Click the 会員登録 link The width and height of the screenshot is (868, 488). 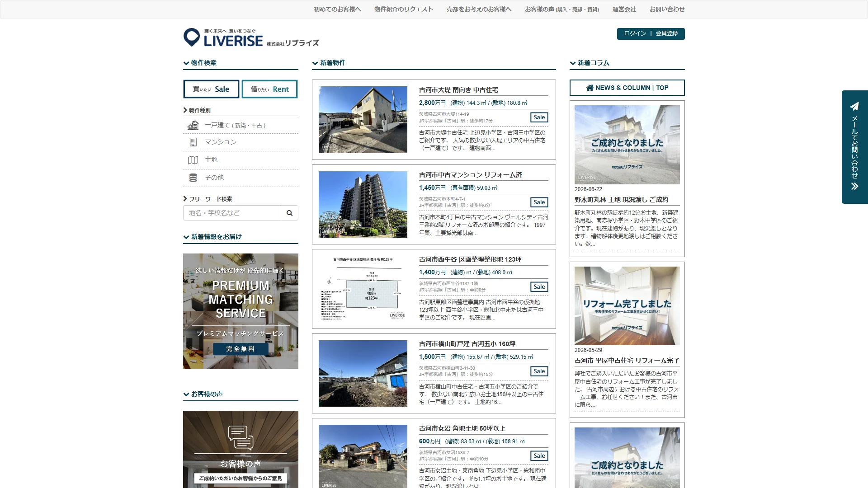click(667, 33)
